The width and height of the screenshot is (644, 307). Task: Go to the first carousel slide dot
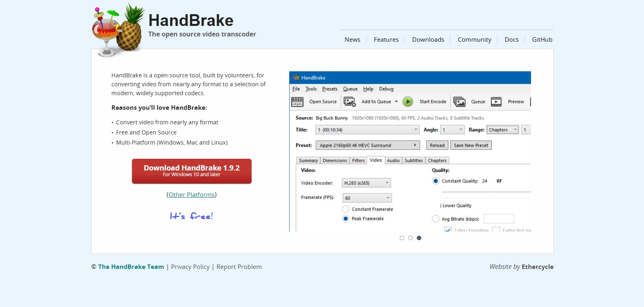click(x=402, y=238)
